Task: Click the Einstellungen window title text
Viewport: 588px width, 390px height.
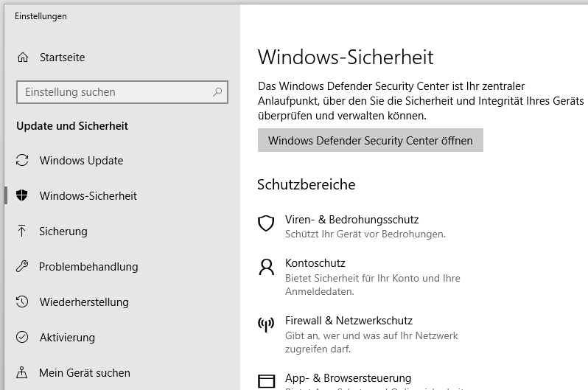Action: click(x=41, y=16)
